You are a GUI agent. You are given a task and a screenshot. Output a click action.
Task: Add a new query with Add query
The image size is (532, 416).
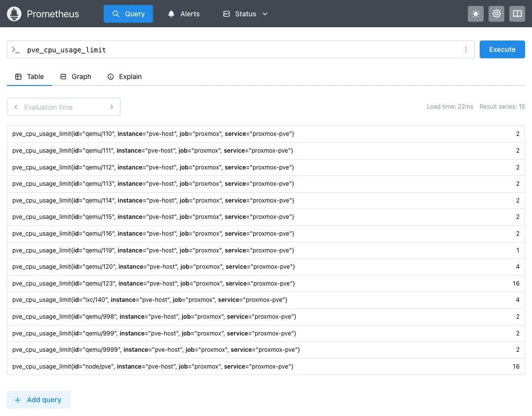click(38, 400)
